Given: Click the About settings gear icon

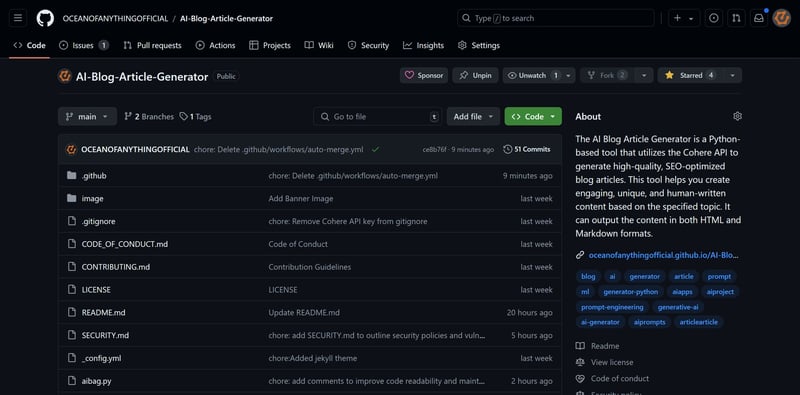Looking at the screenshot, I should [737, 116].
